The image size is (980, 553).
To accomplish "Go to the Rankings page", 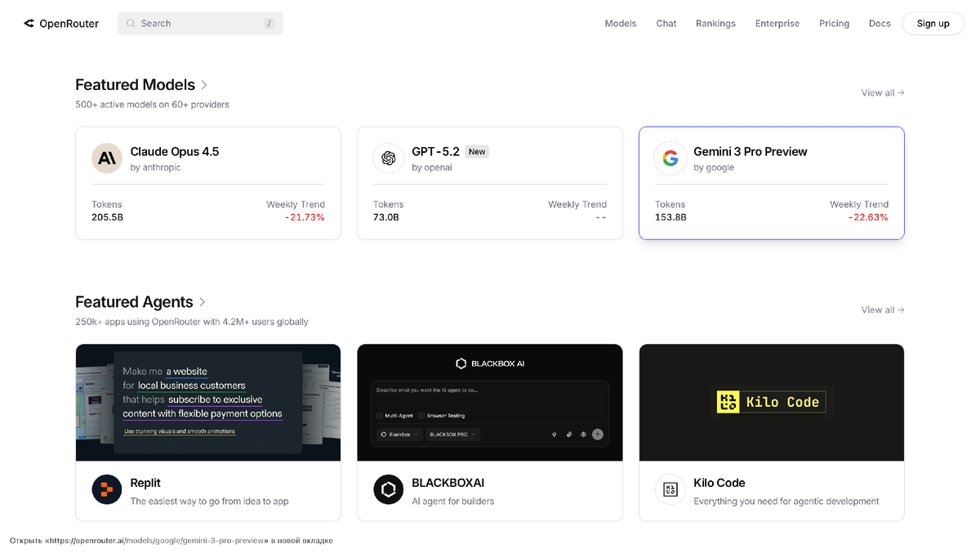I will [715, 24].
